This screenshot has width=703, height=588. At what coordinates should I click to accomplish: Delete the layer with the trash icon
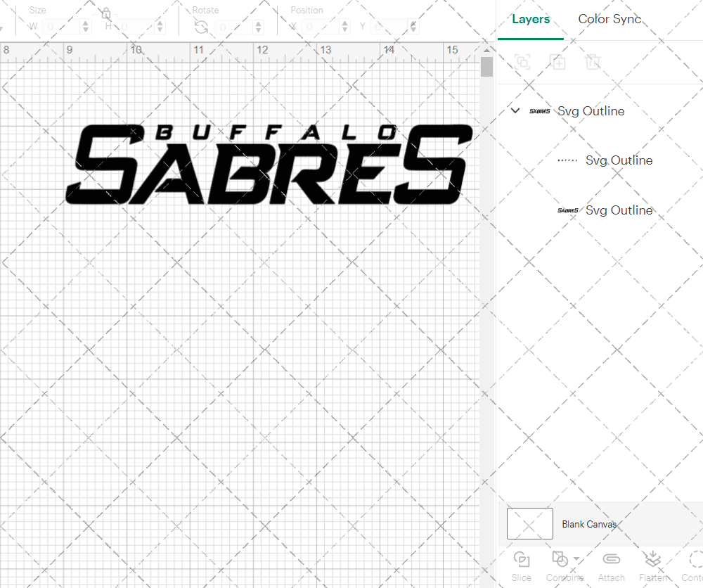(x=593, y=62)
